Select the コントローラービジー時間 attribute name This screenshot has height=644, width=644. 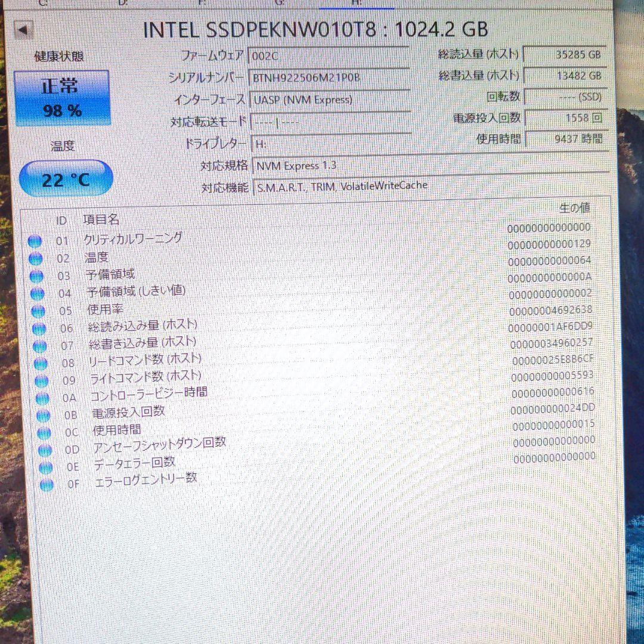148,394
